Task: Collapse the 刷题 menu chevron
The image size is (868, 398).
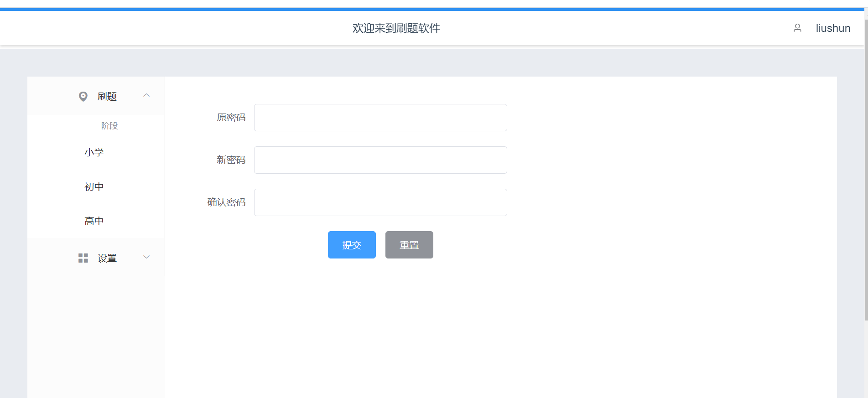Action: 146,95
